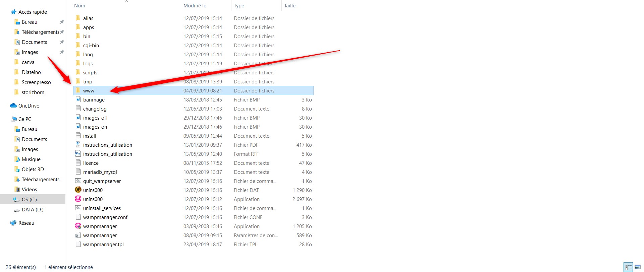Viewport: 644px width, 272px height.
Task: Open storizborn folder in sidebar
Action: pos(33,92)
